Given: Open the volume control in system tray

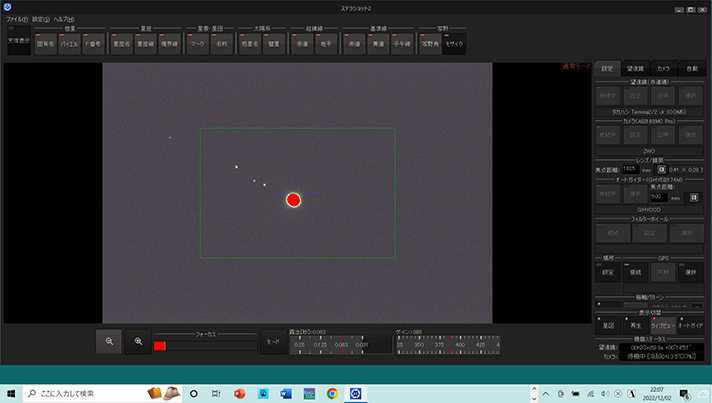Looking at the screenshot, I should (x=605, y=393).
